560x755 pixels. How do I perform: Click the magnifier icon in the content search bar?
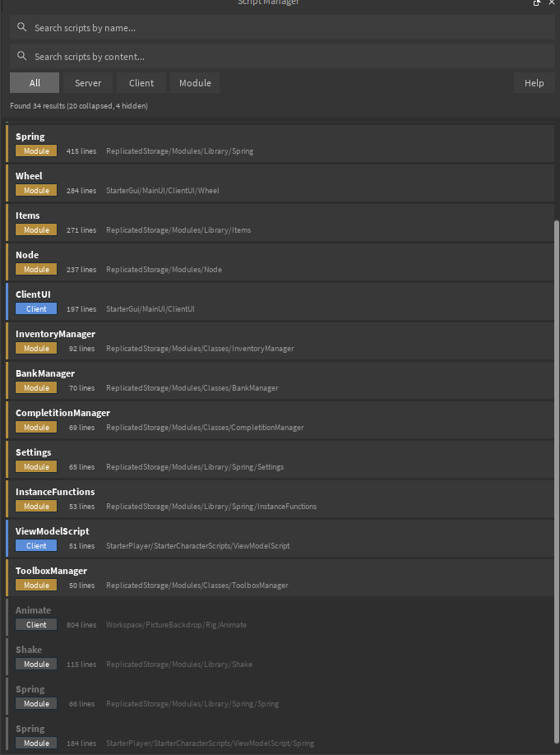pos(21,55)
